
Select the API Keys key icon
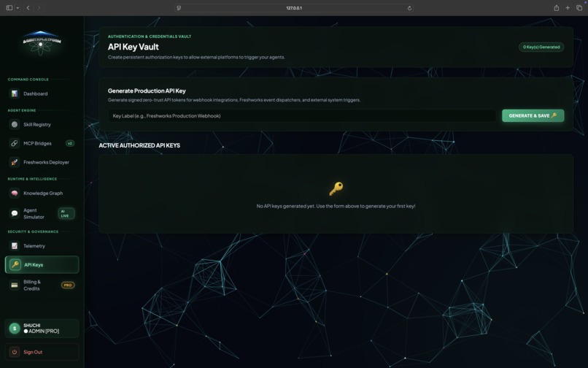[15, 265]
